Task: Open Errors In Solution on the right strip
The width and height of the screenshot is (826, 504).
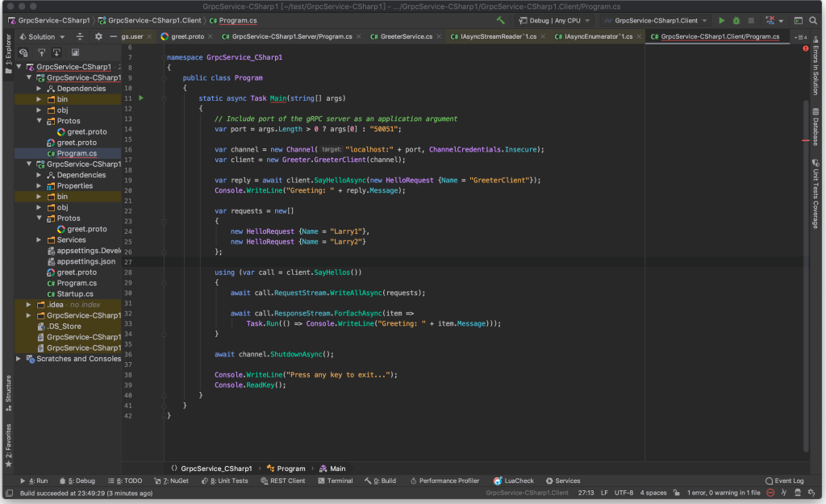Action: tap(816, 66)
